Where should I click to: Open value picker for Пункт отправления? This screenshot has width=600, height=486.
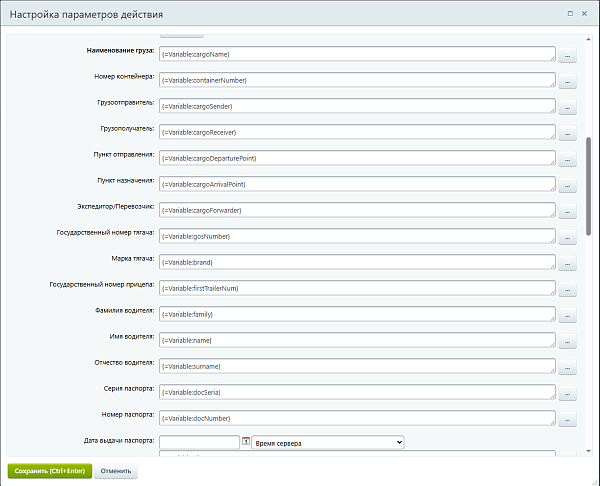pos(567,159)
